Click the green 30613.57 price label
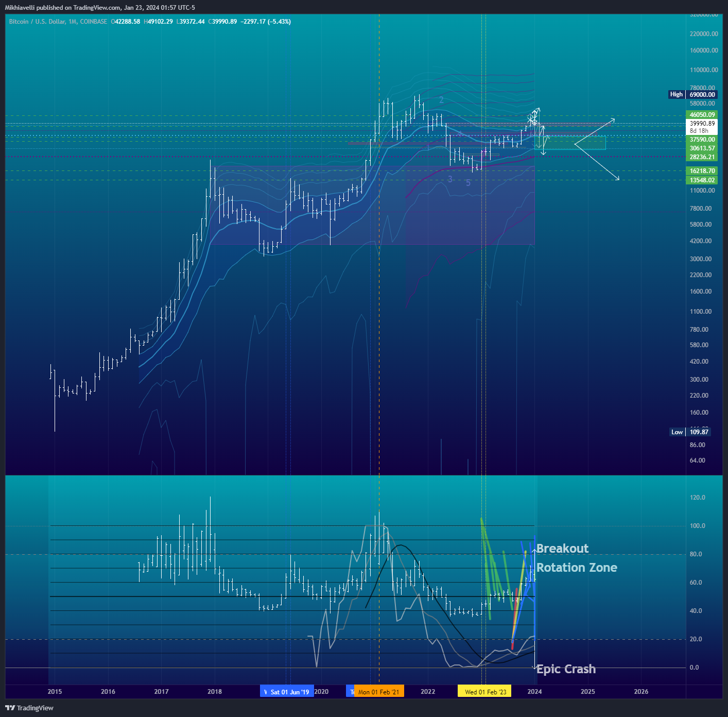This screenshot has height=717, width=728. [702, 148]
